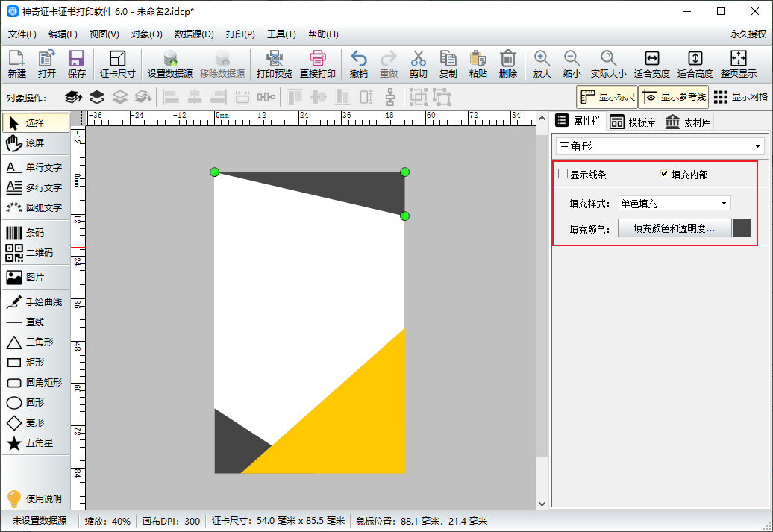Enable the 显示线条 checkbox
Viewport: 773px width, 532px height.
(x=563, y=174)
